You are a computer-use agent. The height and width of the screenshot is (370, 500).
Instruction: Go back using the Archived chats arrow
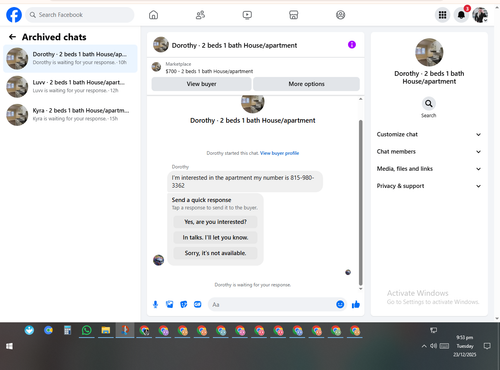[12, 37]
